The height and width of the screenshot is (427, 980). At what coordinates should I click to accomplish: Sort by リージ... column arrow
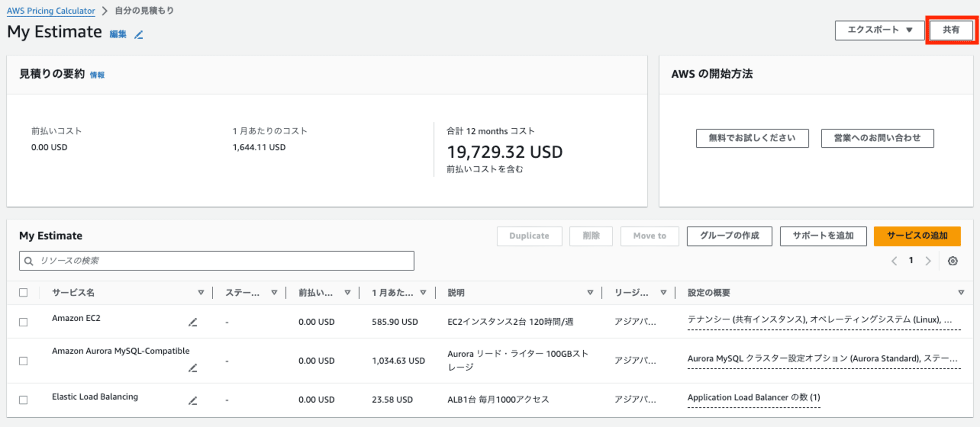click(663, 293)
